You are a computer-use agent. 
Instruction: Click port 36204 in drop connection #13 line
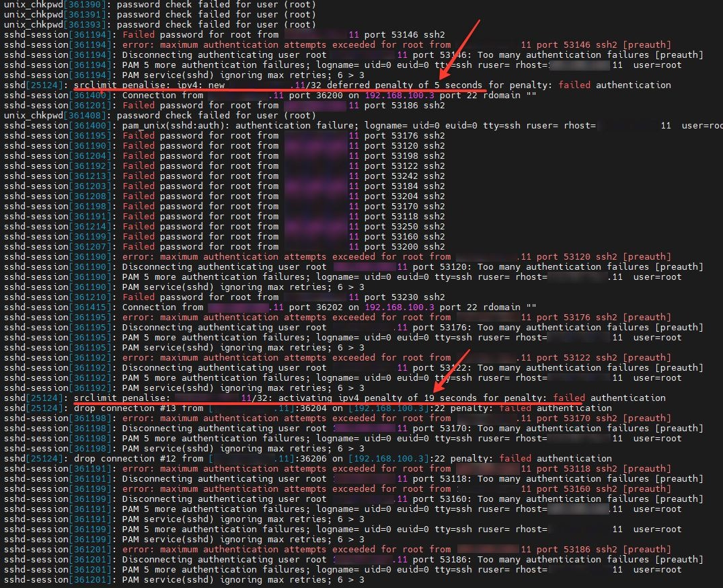[x=313, y=408]
